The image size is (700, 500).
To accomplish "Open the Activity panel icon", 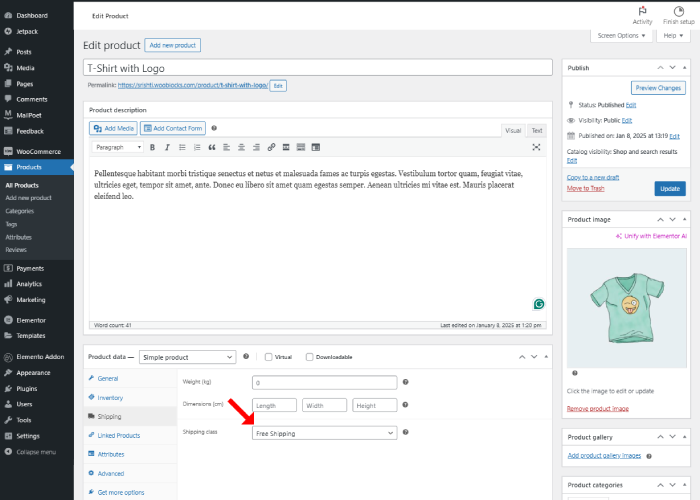I will click(642, 14).
